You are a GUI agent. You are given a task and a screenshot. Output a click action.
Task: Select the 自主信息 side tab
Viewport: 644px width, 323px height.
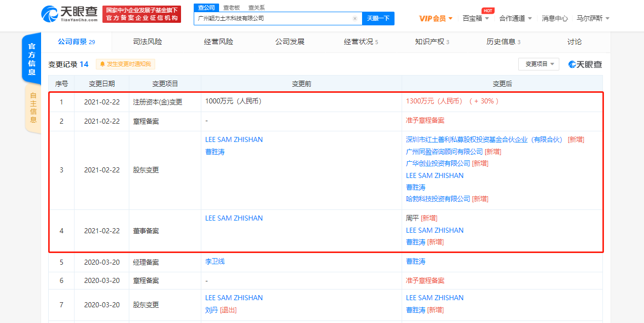pos(33,107)
